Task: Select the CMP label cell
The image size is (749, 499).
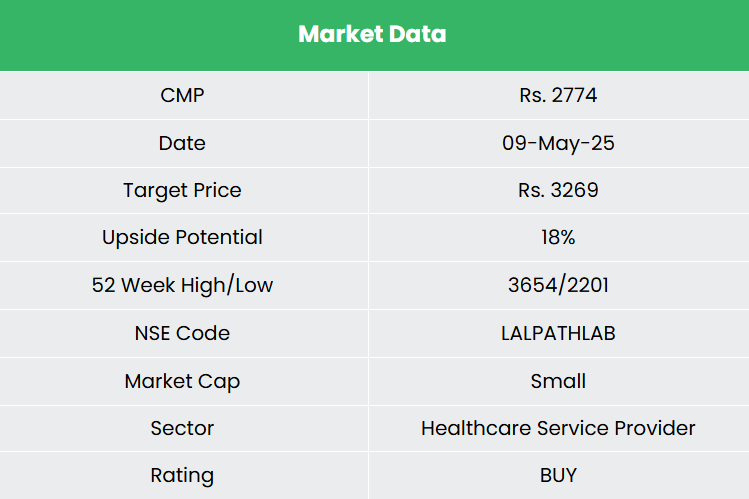Action: (x=182, y=95)
